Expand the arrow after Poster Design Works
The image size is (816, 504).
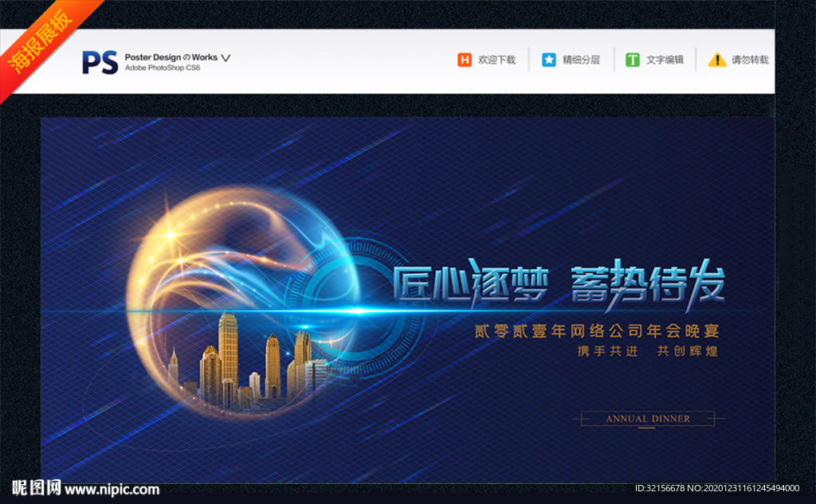coord(226,58)
